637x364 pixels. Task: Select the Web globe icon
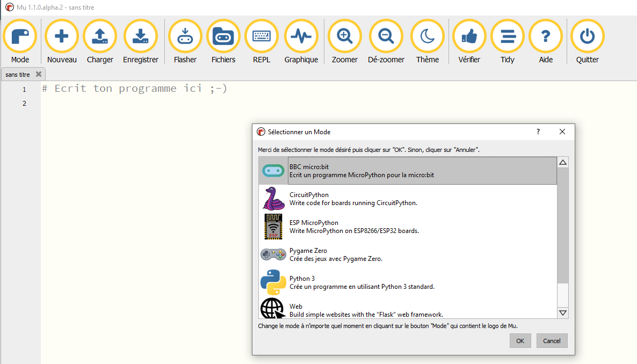coord(273,309)
